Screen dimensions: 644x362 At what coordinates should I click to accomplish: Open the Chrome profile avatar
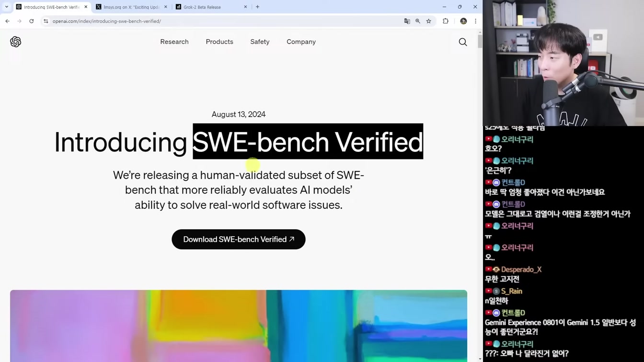click(x=463, y=21)
